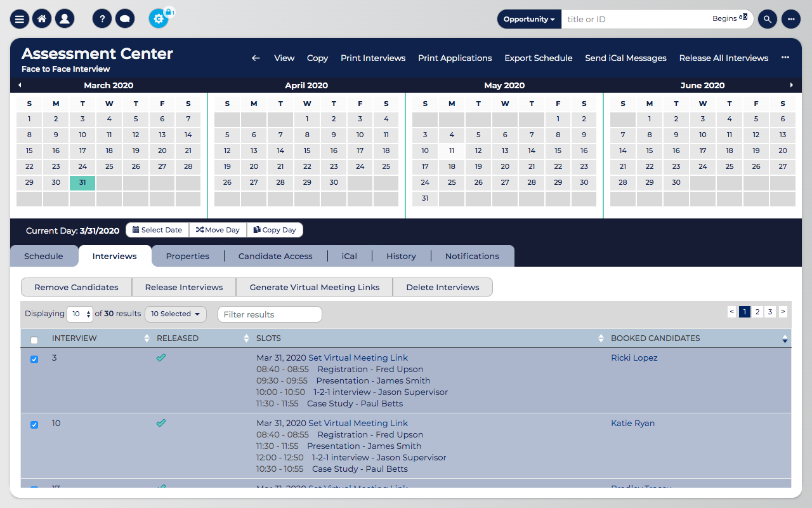Screen dimensions: 812x508
Task: Click Export Schedule in the header
Action: (539, 58)
